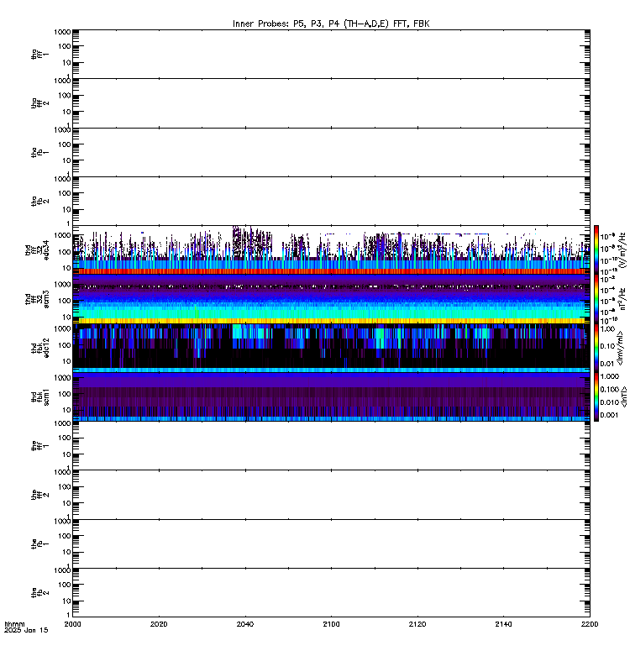Select the thd fbk edc12 filter bank panel
The height and width of the screenshot is (672, 630).
click(331, 348)
